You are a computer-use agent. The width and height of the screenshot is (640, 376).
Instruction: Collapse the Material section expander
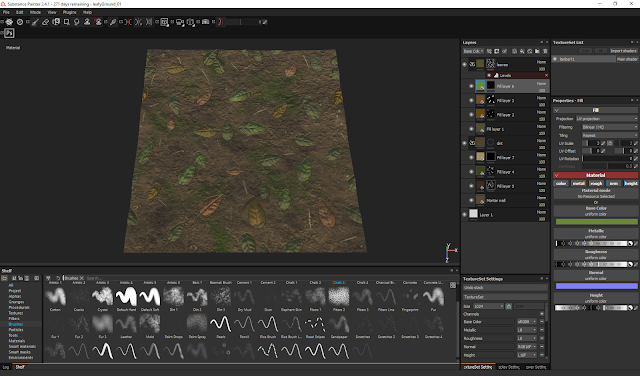click(556, 175)
